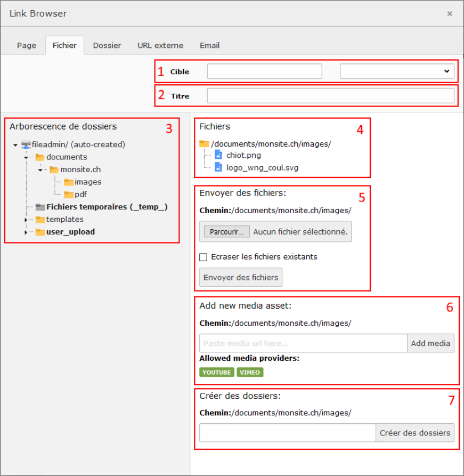The height and width of the screenshot is (476, 464).
Task: Click the chiot.png image file icon
Action: click(x=218, y=155)
